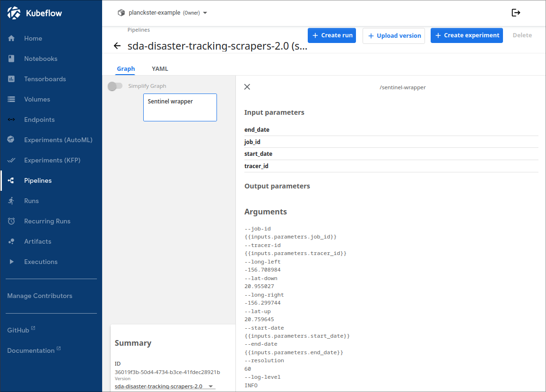This screenshot has height=392, width=546.
Task: Open the Documentation link
Action: (x=31, y=350)
